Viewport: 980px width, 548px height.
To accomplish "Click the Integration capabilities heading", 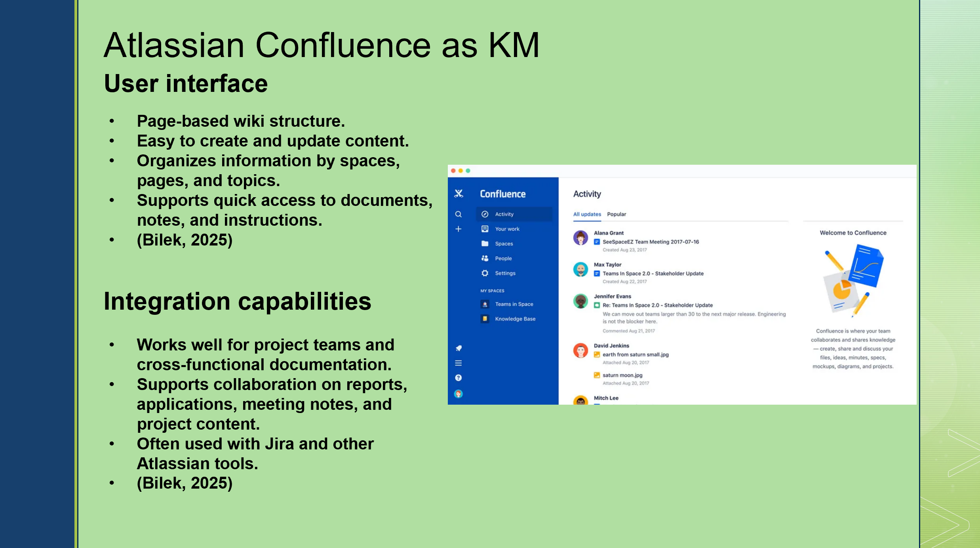I will (238, 301).
